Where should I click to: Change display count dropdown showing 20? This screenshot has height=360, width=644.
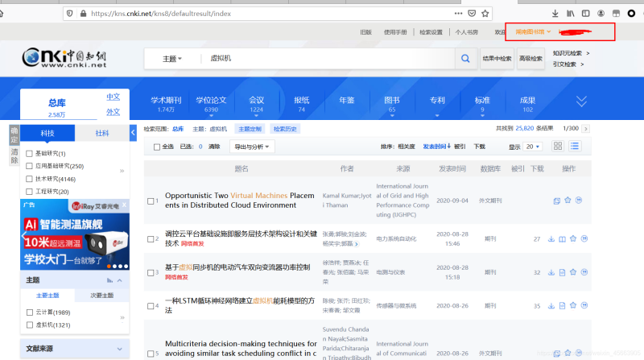[x=532, y=147]
